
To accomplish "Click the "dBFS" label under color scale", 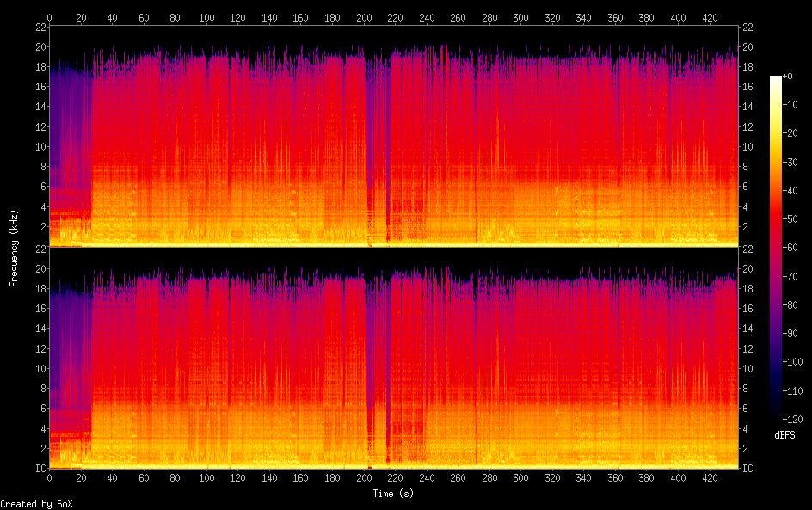I will tap(784, 436).
